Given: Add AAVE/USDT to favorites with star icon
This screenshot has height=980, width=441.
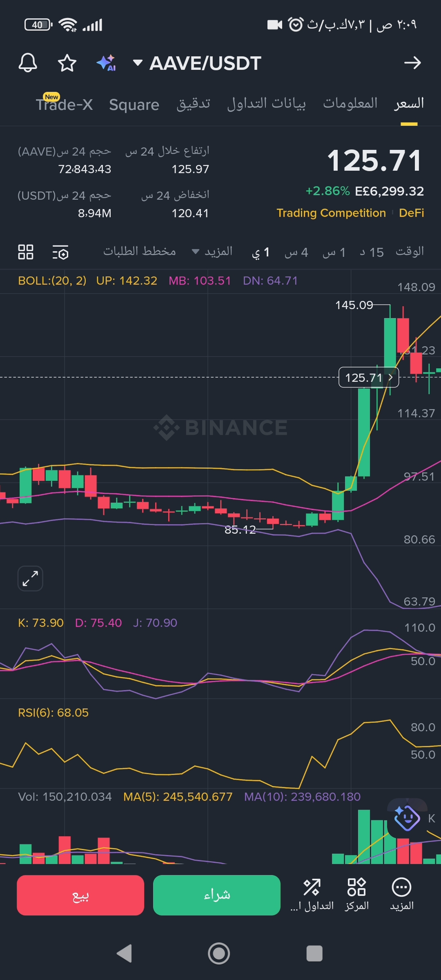Looking at the screenshot, I should (x=67, y=63).
